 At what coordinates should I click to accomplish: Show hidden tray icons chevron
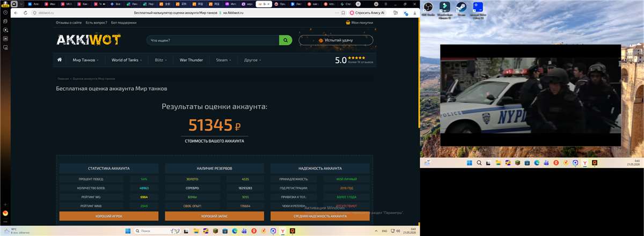(x=376, y=231)
